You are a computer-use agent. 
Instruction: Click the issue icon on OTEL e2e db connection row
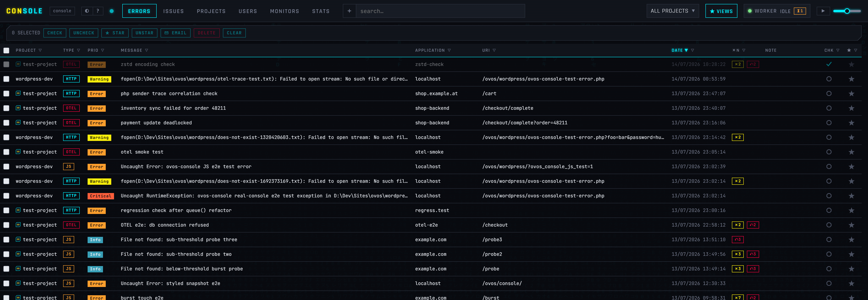coord(18,225)
